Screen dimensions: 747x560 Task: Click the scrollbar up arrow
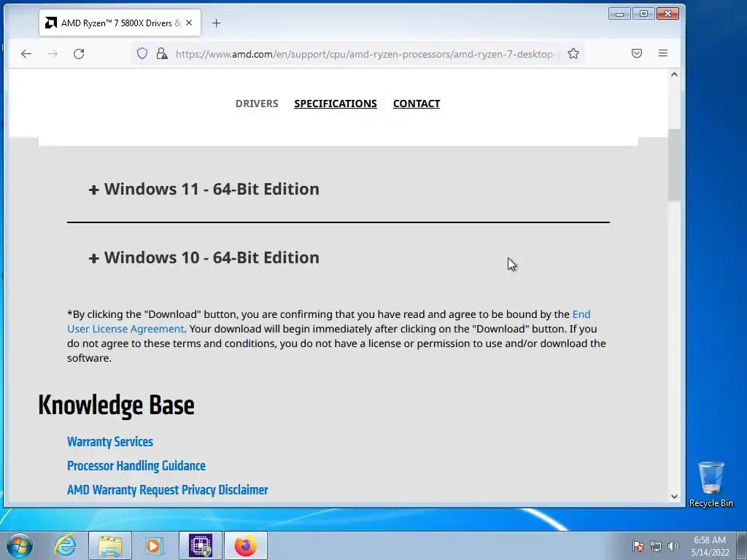[x=674, y=74]
